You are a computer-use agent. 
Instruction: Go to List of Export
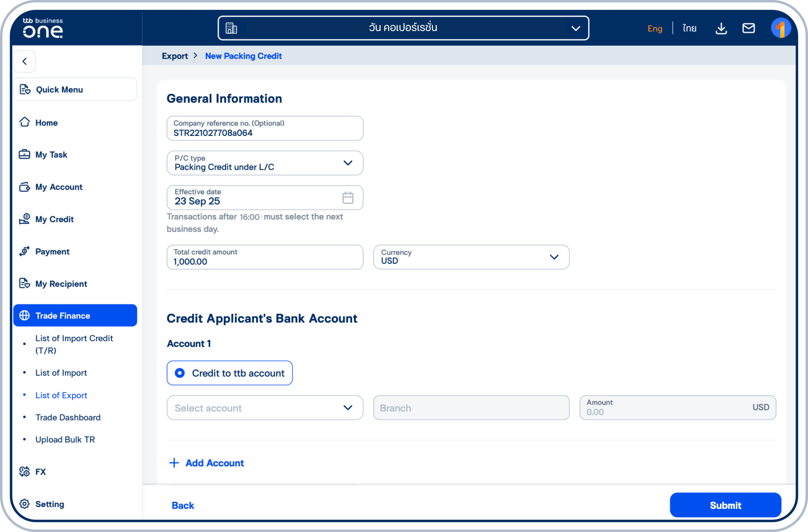pos(61,395)
